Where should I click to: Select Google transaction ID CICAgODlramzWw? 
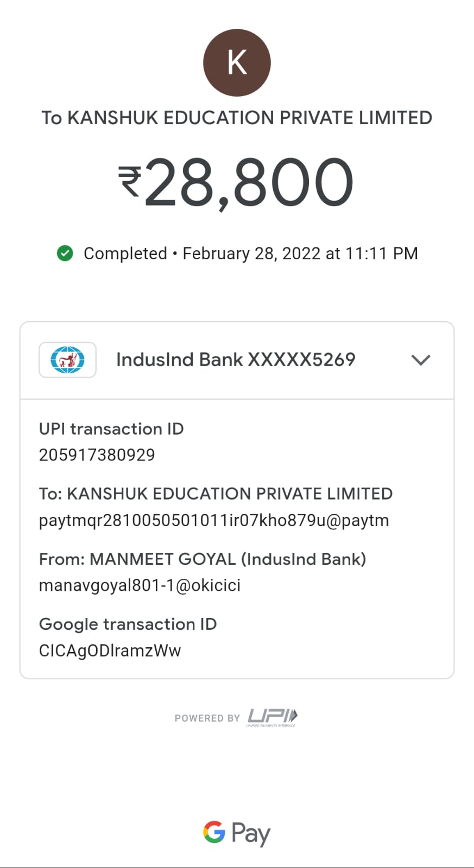tap(110, 650)
